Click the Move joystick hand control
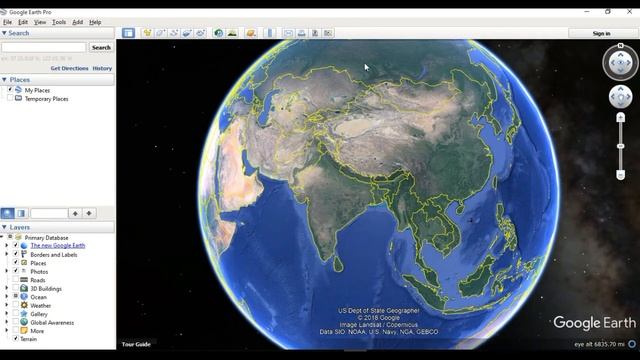The image size is (640, 360). 620,97
